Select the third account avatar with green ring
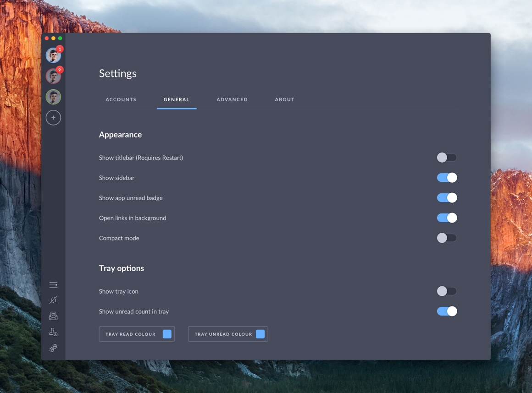Viewport: 532px width, 393px height. [x=53, y=97]
